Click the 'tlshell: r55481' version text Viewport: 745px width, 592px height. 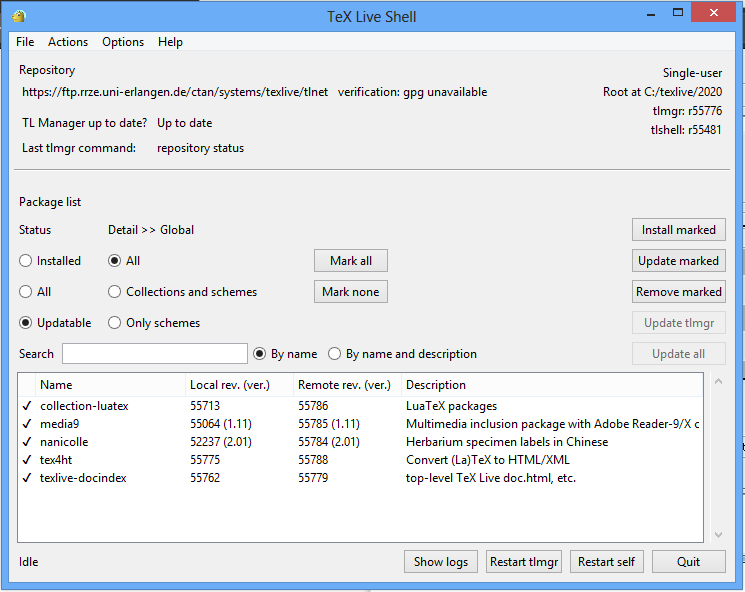click(686, 130)
